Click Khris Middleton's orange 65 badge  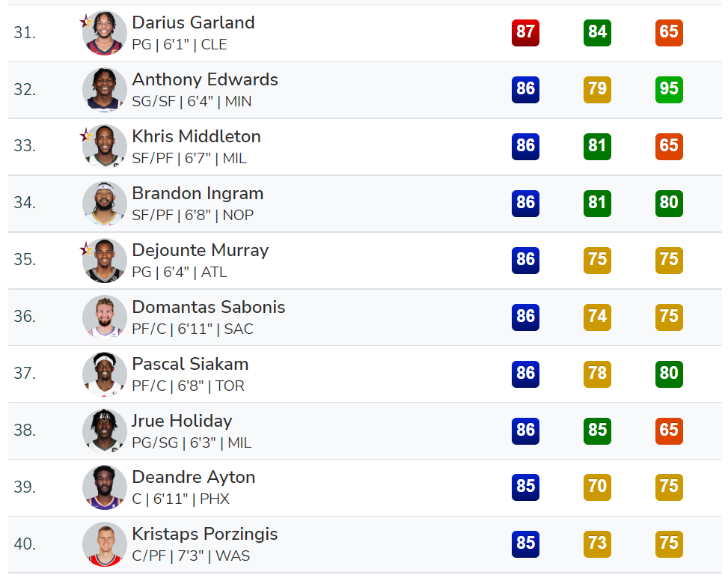pyautogui.click(x=669, y=146)
